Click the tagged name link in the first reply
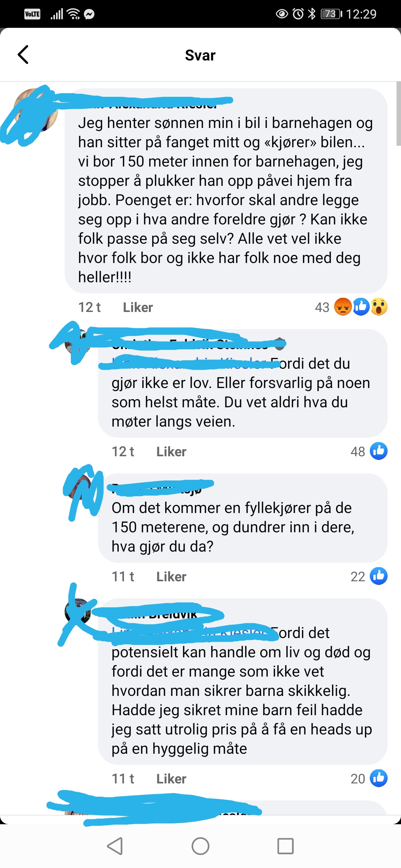This screenshot has height=868, width=401. click(190, 364)
